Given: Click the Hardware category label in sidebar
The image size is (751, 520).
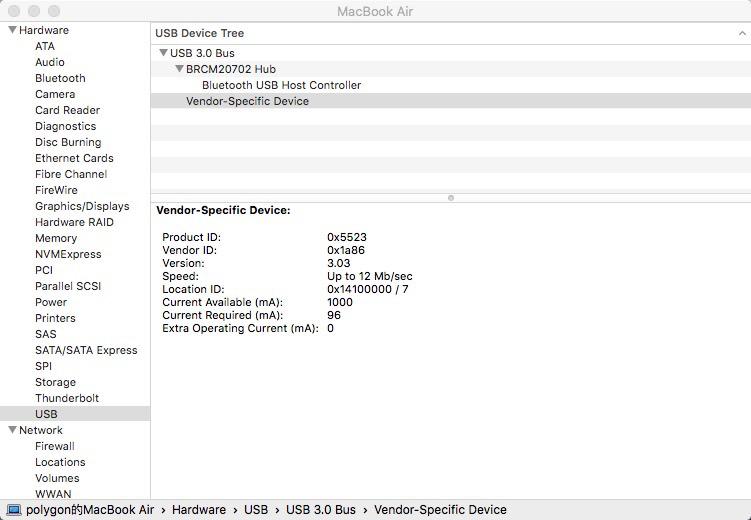Looking at the screenshot, I should point(44,30).
